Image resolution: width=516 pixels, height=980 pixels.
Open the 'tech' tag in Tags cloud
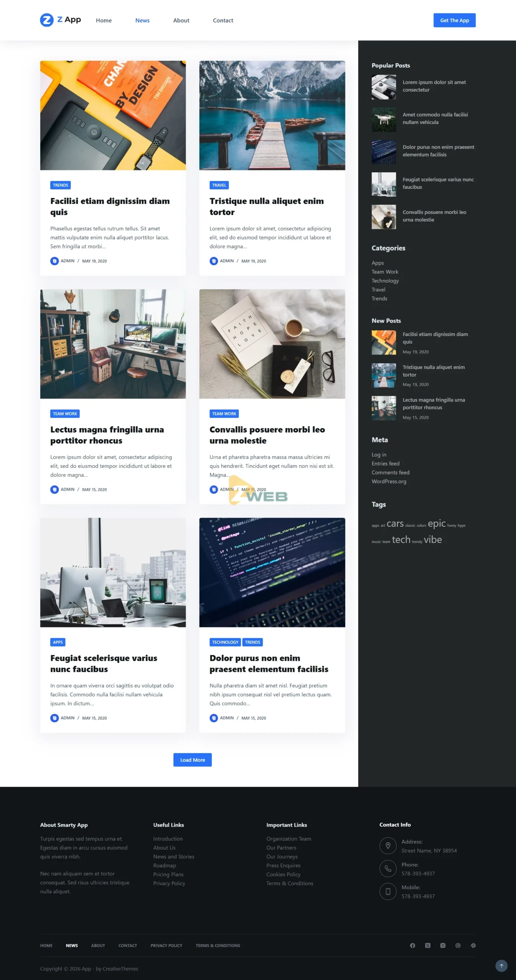(x=401, y=539)
